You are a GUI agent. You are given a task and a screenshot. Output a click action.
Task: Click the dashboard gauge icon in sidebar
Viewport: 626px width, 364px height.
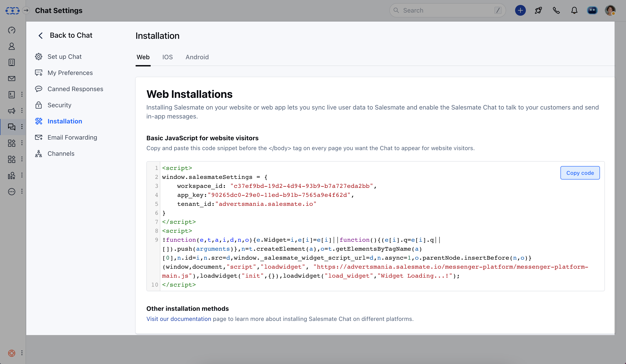[x=12, y=30]
